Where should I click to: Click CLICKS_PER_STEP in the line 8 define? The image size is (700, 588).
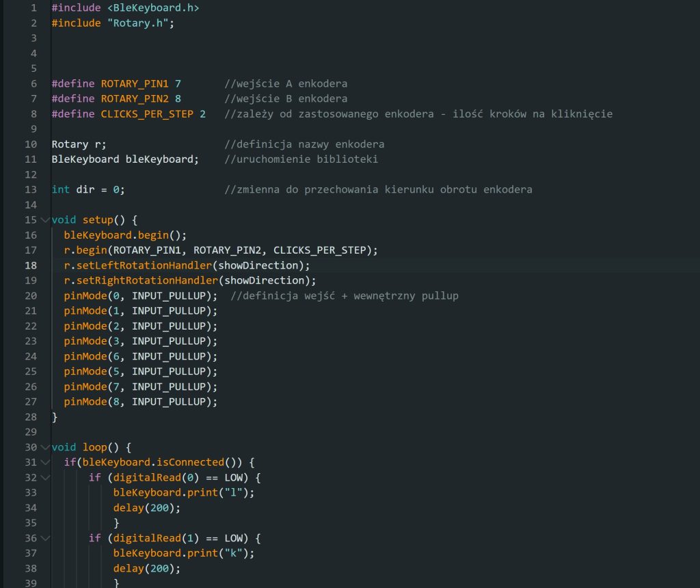click(147, 114)
